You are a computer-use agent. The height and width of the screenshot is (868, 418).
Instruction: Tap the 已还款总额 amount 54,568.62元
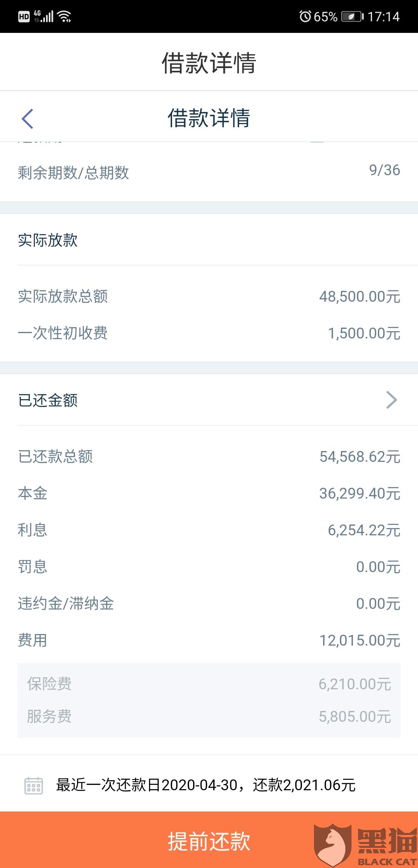pos(360,457)
